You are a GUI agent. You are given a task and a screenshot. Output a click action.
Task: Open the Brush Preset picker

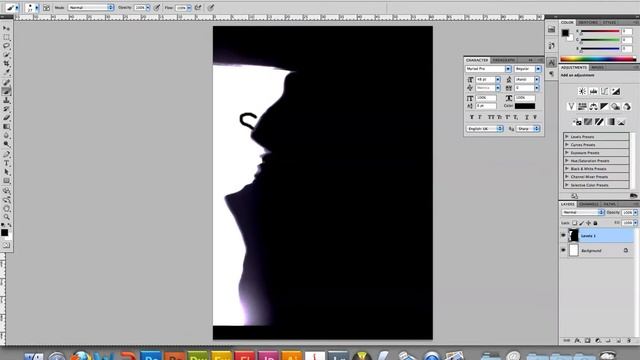[32, 8]
